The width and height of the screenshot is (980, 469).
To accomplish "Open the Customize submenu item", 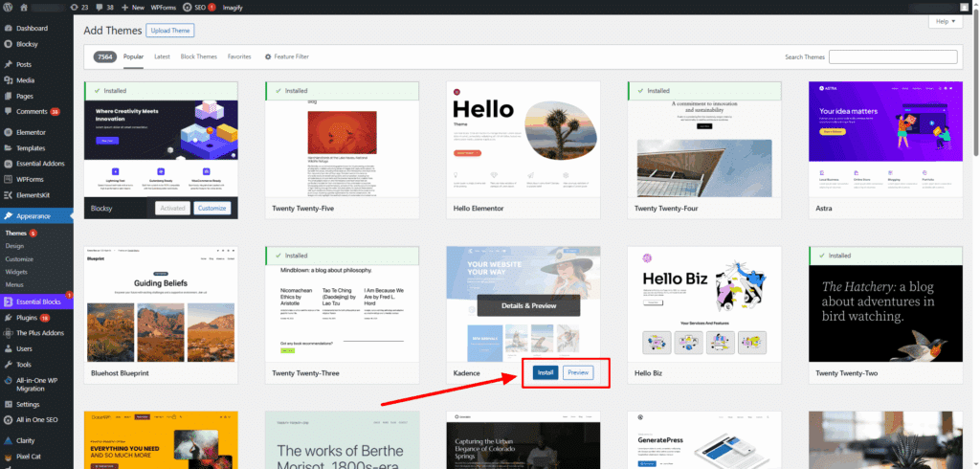I will pyautogui.click(x=19, y=258).
